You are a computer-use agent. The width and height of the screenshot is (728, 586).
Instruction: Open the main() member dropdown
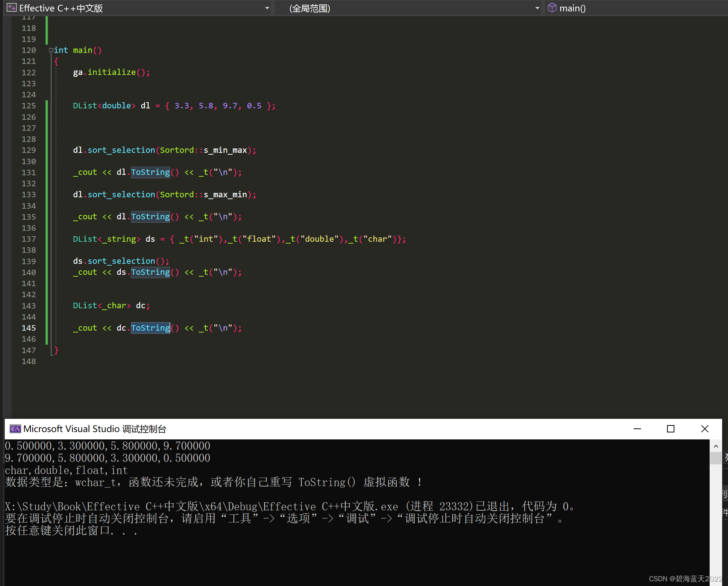click(x=636, y=8)
